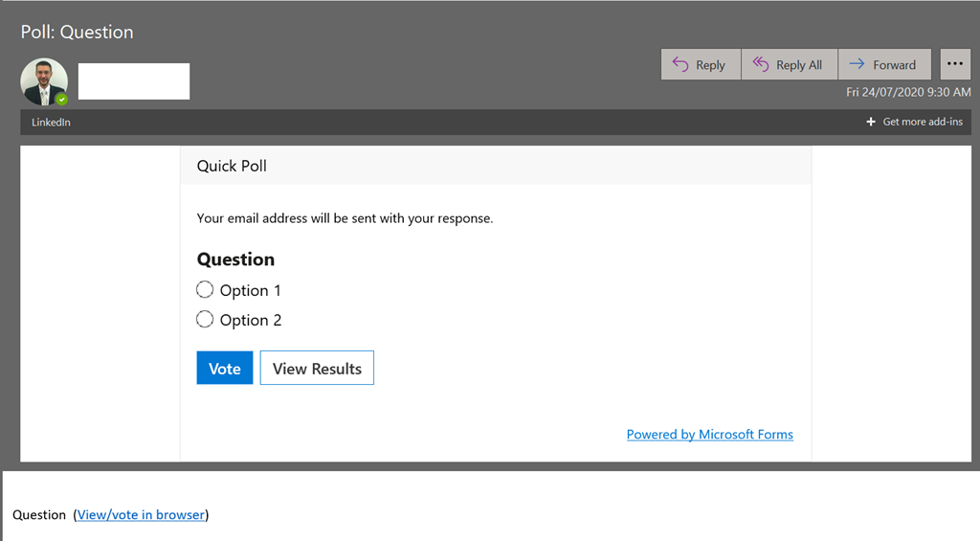The image size is (980, 541).
Task: Click the email timestamp Fri 24/07/2020
Action: pyautogui.click(x=908, y=93)
